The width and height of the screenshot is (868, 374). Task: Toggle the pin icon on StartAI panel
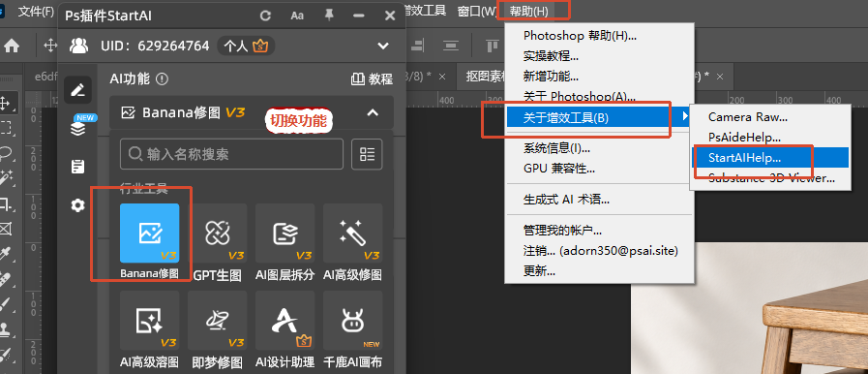(329, 16)
